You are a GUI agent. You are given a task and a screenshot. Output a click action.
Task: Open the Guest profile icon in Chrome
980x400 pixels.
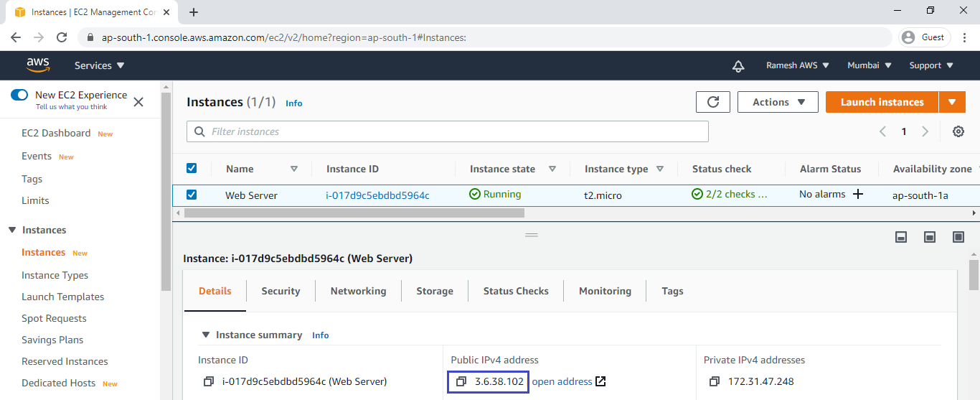909,37
